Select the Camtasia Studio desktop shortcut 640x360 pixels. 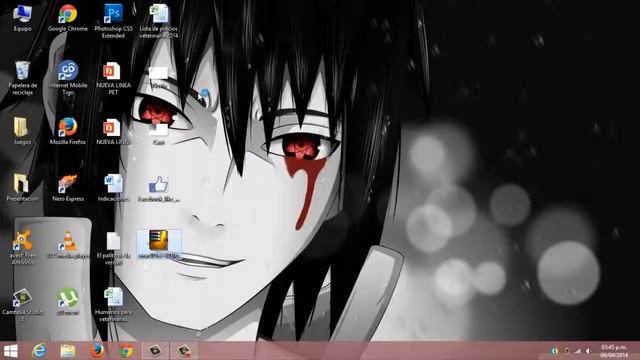(22, 304)
